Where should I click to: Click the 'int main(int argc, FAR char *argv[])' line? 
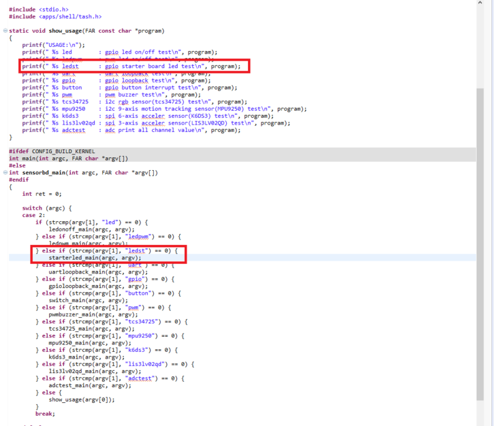(x=69, y=159)
